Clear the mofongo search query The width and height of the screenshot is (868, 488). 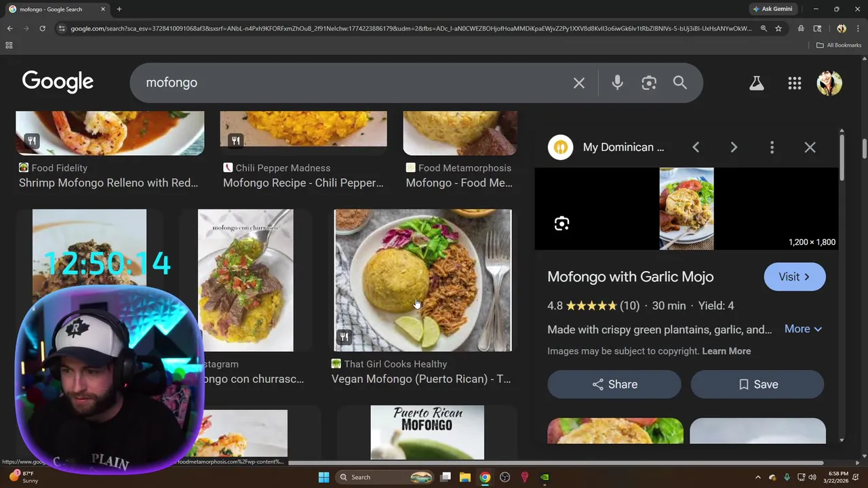tap(578, 83)
